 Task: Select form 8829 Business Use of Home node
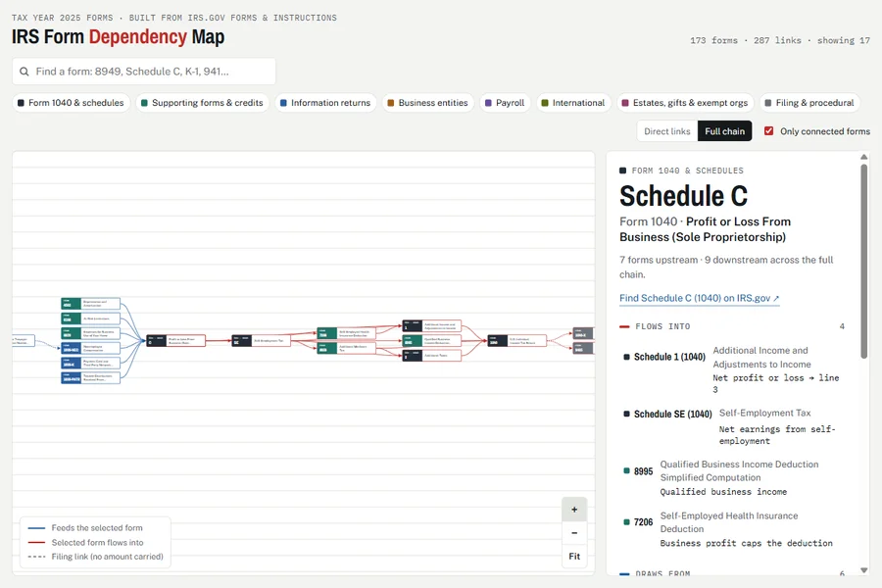pyautogui.click(x=90, y=333)
